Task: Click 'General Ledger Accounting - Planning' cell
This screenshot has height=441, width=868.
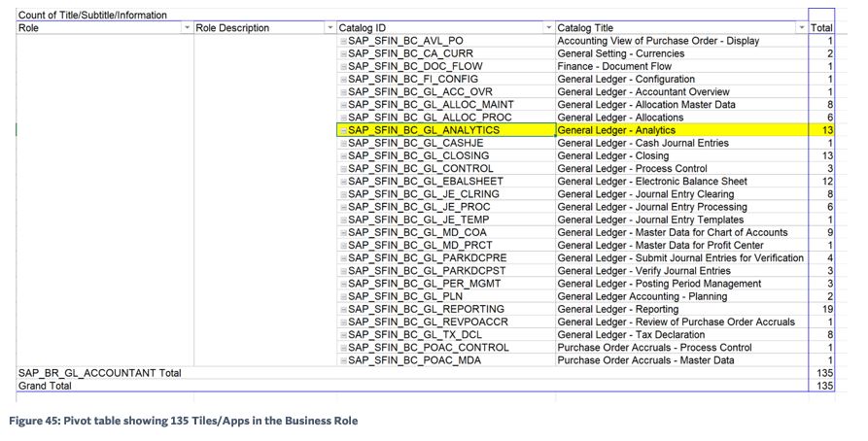Action: [x=682, y=296]
